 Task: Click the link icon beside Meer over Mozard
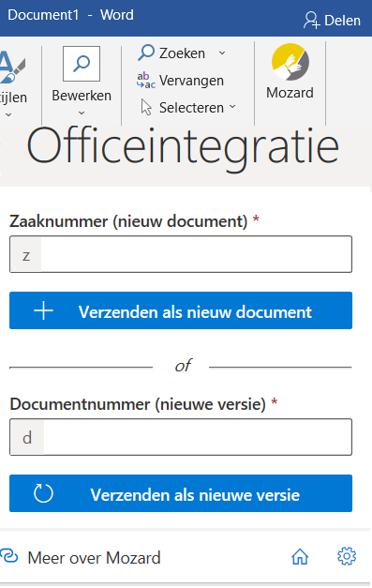(9, 556)
